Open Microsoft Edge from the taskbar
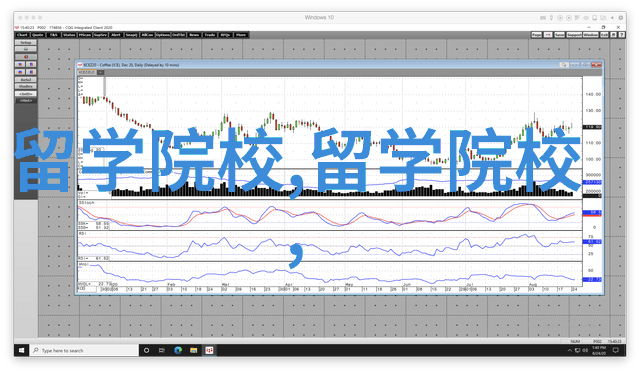The width and height of the screenshot is (640, 373). [x=178, y=350]
